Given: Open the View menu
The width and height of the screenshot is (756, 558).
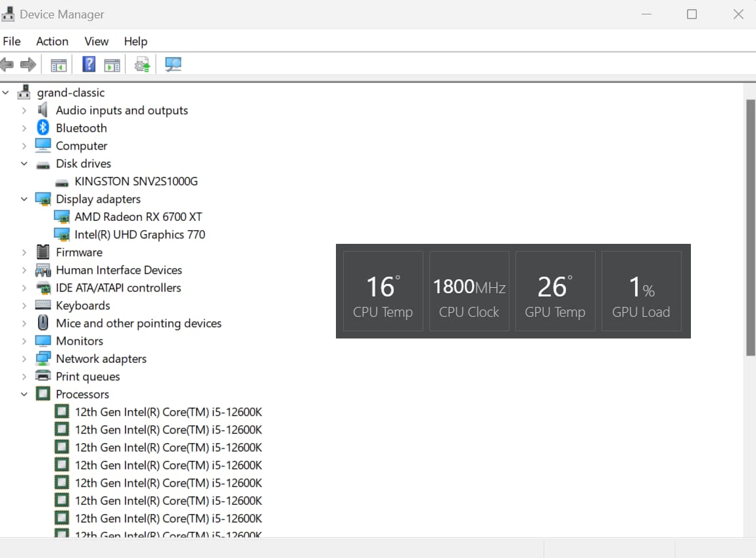Looking at the screenshot, I should (97, 41).
